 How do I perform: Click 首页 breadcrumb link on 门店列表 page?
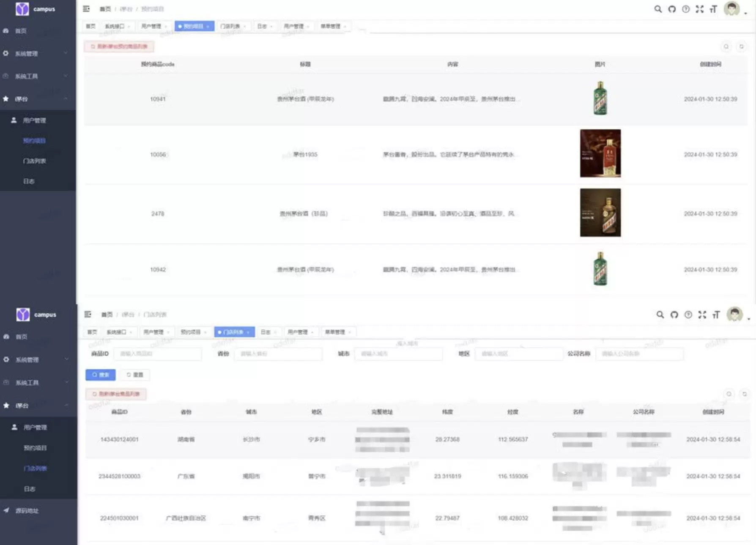coord(107,315)
